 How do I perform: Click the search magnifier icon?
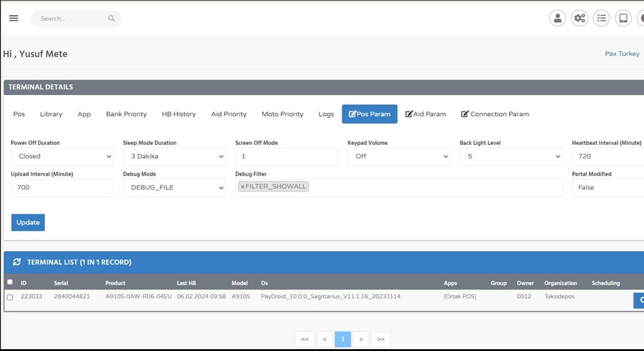click(111, 19)
